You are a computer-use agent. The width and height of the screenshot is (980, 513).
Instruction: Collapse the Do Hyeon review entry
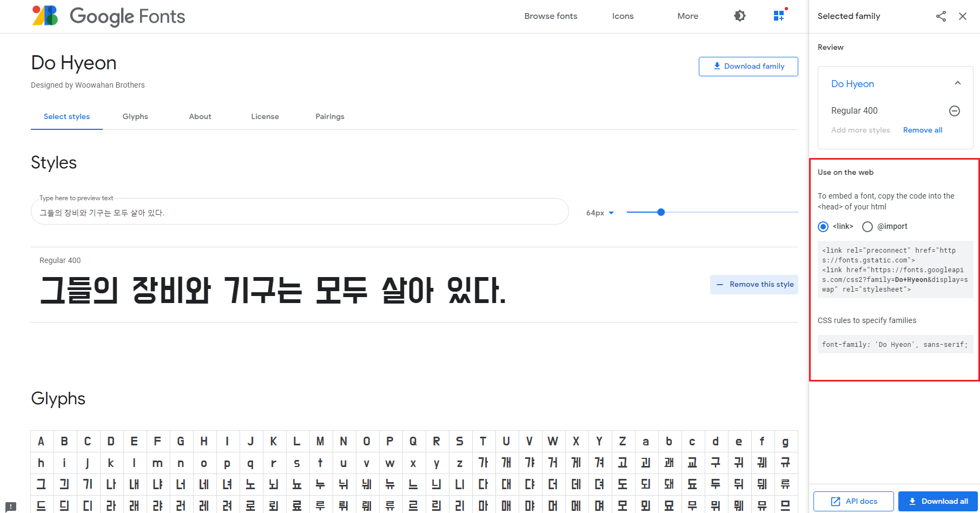(x=958, y=83)
